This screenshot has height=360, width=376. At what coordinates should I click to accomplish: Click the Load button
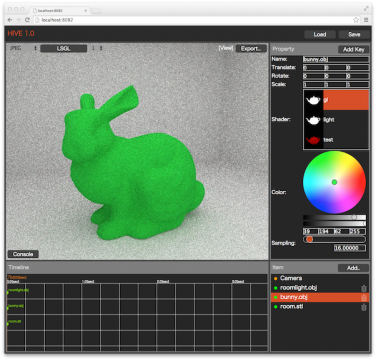[319, 34]
